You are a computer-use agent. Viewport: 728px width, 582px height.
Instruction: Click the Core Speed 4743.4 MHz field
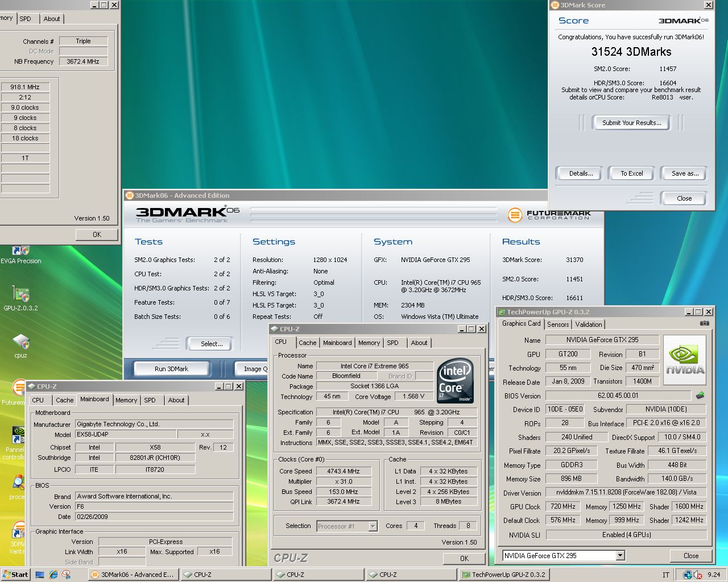pyautogui.click(x=343, y=471)
